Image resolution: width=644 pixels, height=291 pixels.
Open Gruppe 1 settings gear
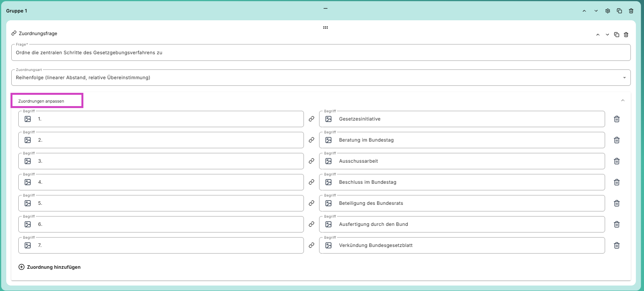point(607,11)
